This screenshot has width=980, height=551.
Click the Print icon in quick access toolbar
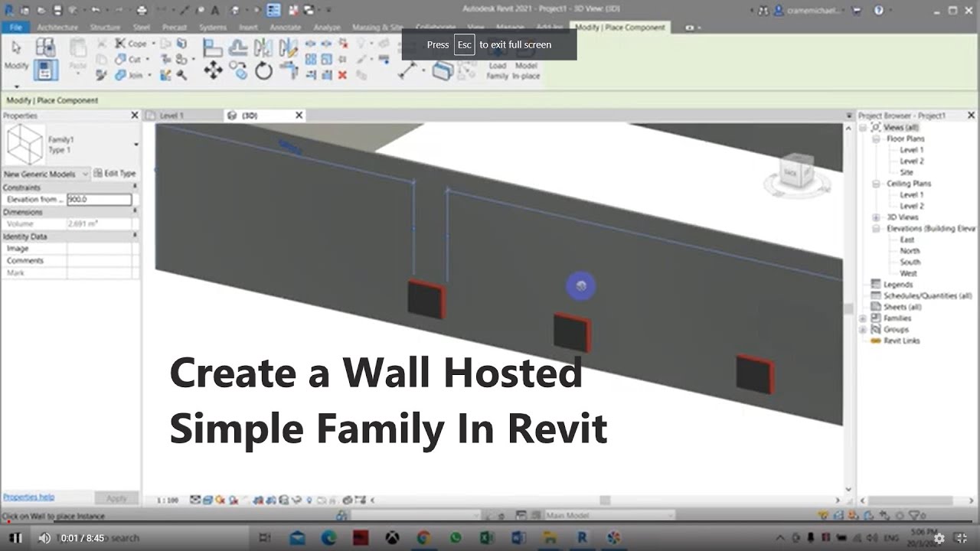(x=142, y=10)
